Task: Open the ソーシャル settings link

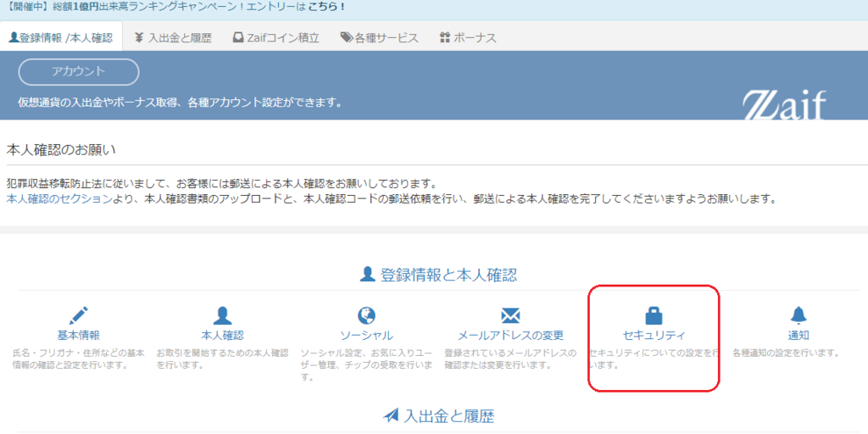Action: click(366, 335)
